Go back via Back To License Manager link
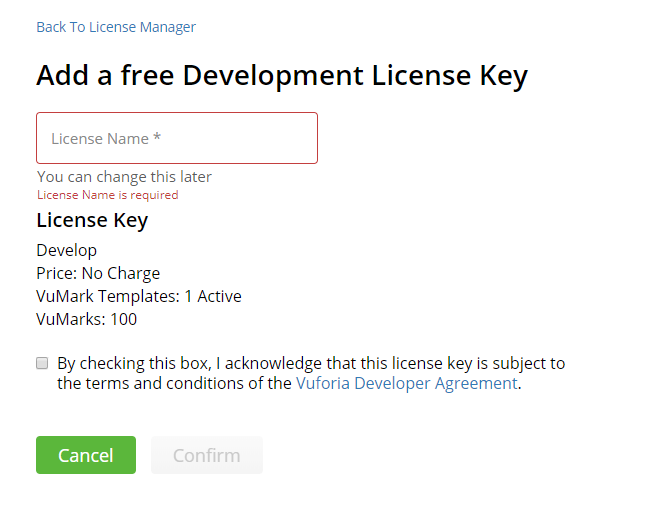The image size is (659, 513). coord(116,27)
